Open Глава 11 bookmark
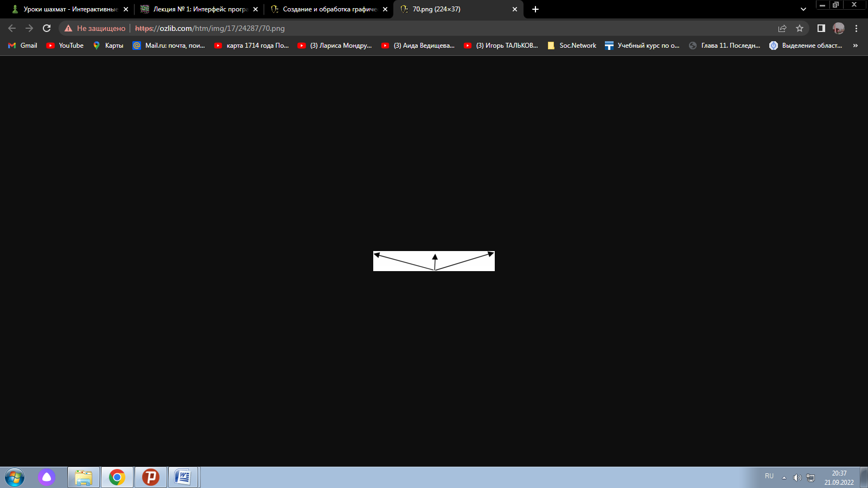The height and width of the screenshot is (488, 868). tap(725, 46)
